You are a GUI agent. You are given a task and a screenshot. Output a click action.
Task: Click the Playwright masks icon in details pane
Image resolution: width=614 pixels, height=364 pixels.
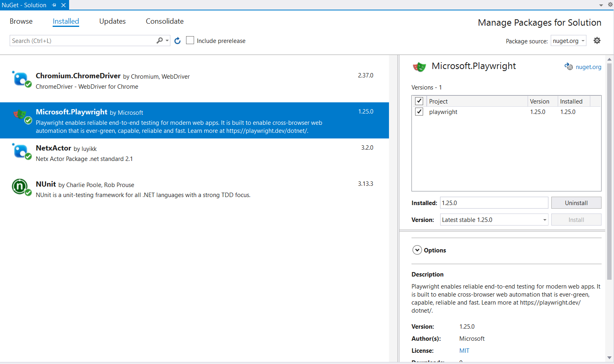[419, 67]
